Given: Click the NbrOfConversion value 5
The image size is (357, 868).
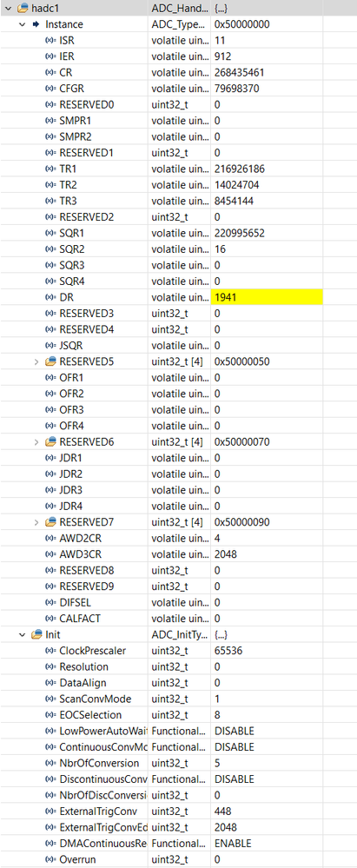Looking at the screenshot, I should (x=217, y=763).
